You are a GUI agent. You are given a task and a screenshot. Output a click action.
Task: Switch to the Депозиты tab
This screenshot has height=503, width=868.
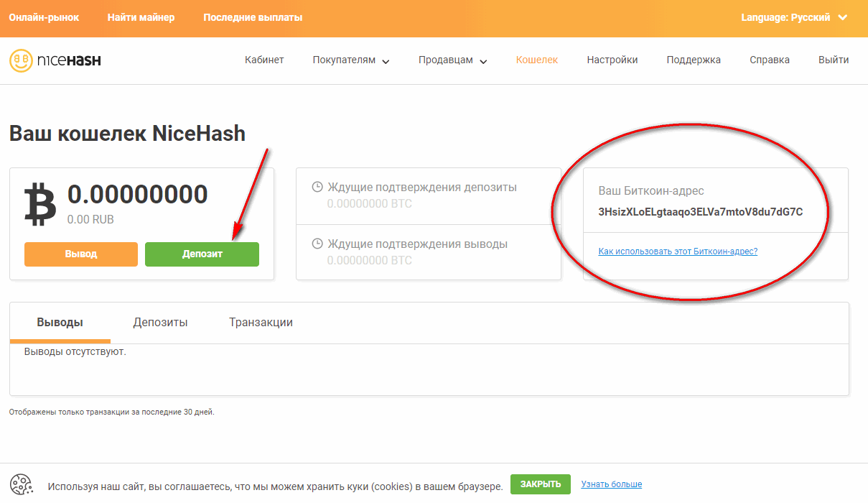point(160,323)
